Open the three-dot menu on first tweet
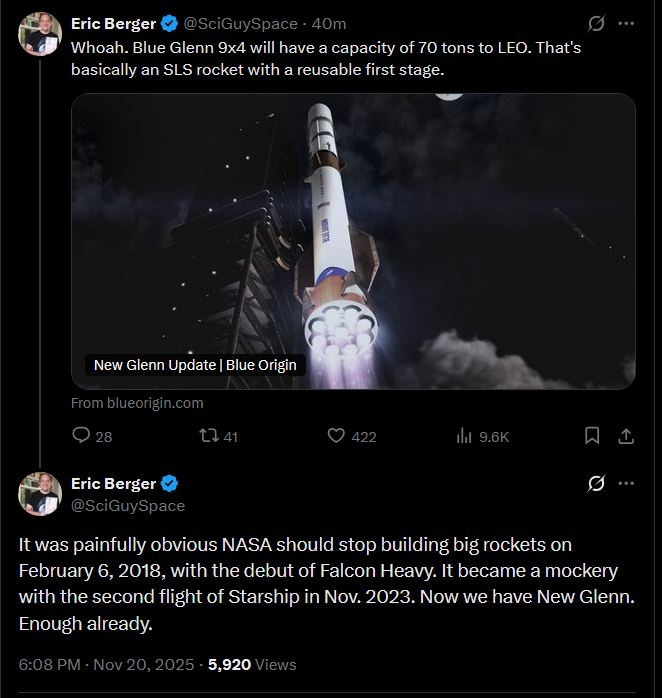 click(626, 24)
